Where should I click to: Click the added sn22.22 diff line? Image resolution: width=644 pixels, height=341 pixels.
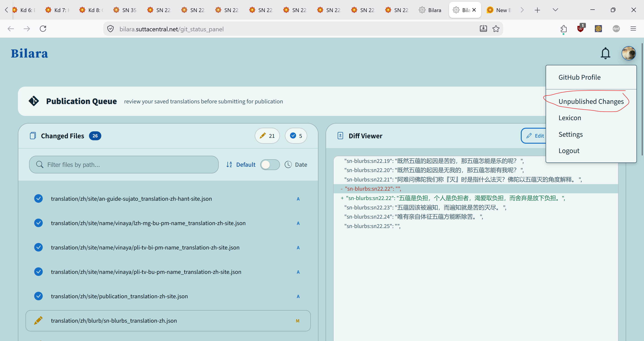[475, 198]
